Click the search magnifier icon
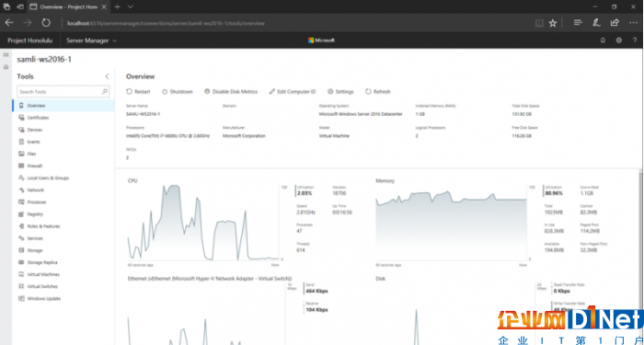Viewport: 644px width, 345px height. pos(105,92)
